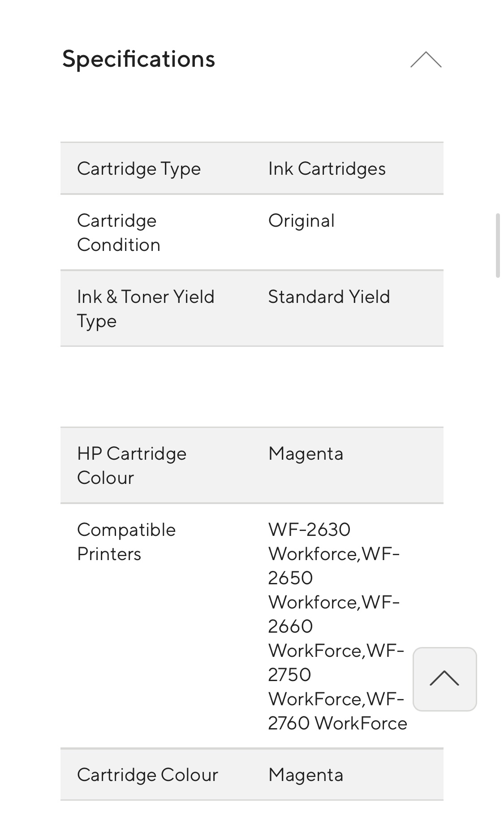Select the Ink & Toner Yield Type row
Screen dimensions: 504x824
coord(252,308)
